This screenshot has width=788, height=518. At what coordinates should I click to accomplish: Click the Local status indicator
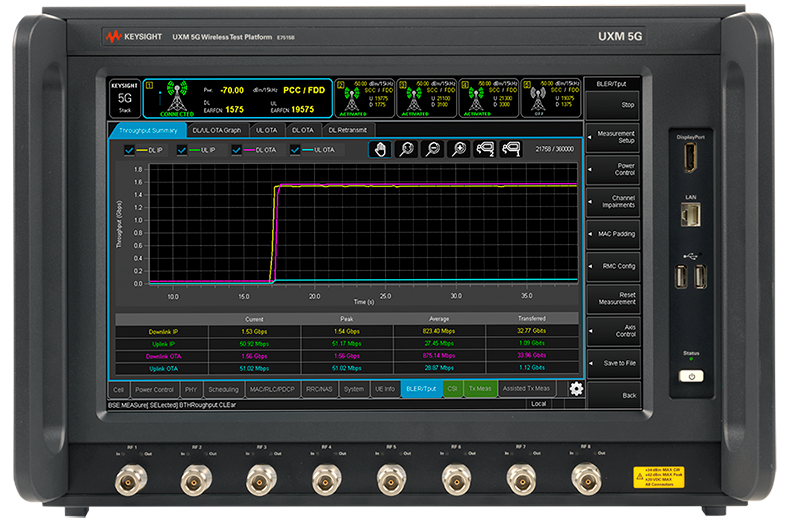point(539,404)
